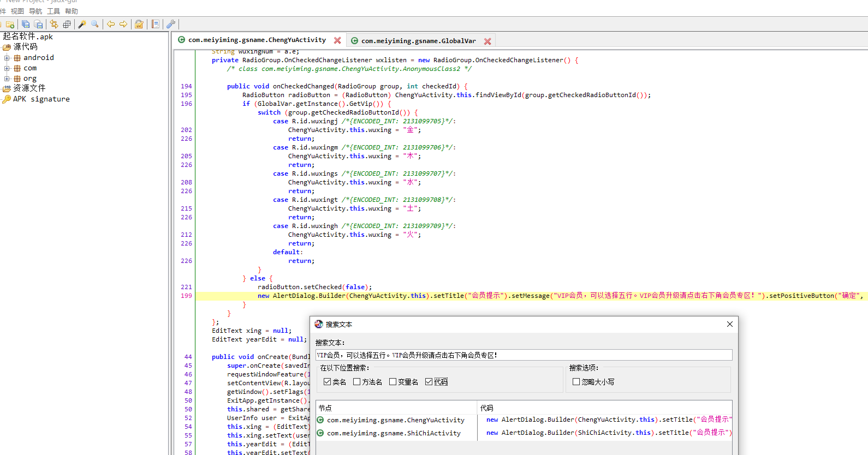Click the 'EditText xing = null;' line
The width and height of the screenshot is (868, 455).
pos(252,331)
